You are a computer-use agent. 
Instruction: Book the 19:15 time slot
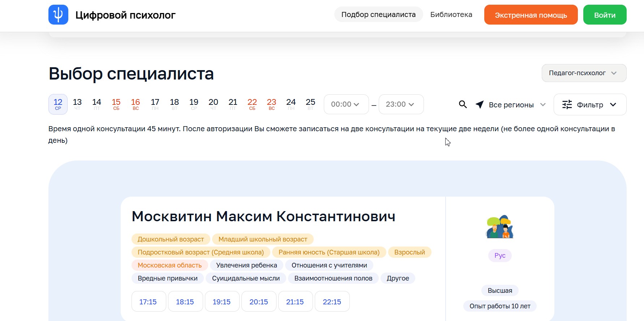[222, 301]
